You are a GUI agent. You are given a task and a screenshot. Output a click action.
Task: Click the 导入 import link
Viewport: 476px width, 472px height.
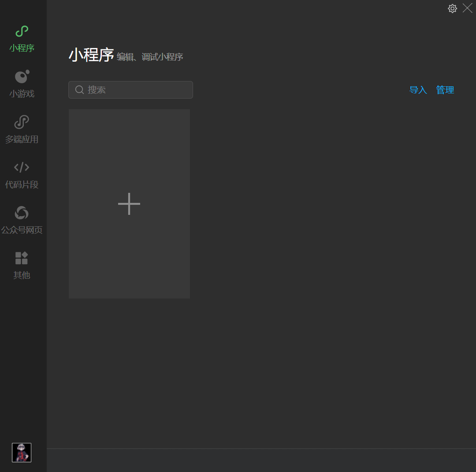pyautogui.click(x=418, y=90)
